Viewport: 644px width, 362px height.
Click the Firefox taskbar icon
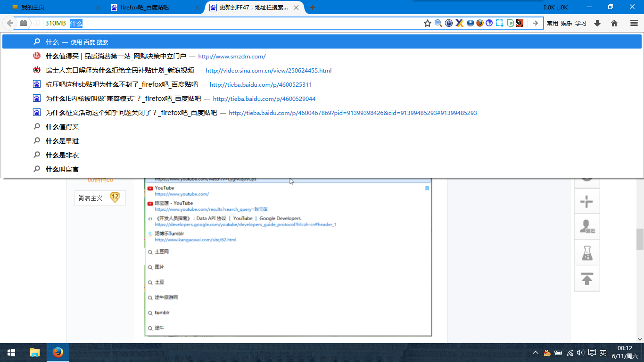tap(58, 353)
